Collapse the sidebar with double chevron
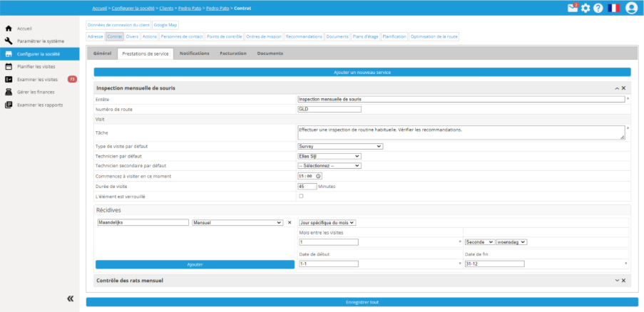 (70, 299)
